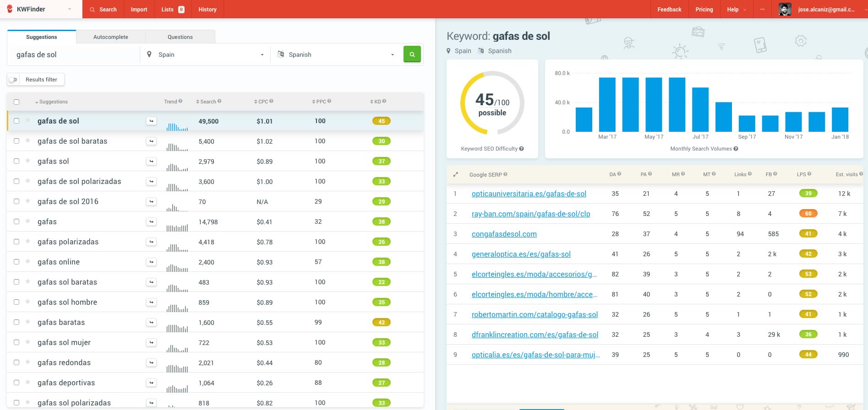Star the keyword gafas de sol polarizadas
The height and width of the screenshot is (410, 868).
click(x=28, y=181)
